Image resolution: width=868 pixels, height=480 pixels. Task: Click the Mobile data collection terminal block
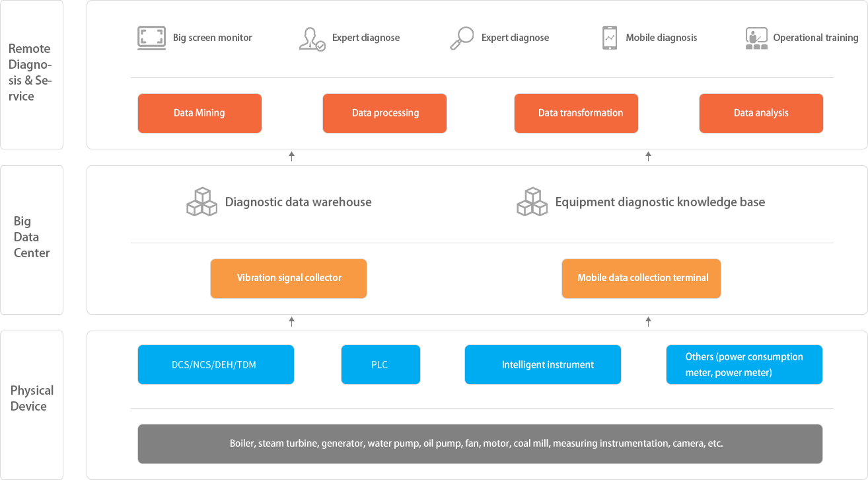coord(641,278)
